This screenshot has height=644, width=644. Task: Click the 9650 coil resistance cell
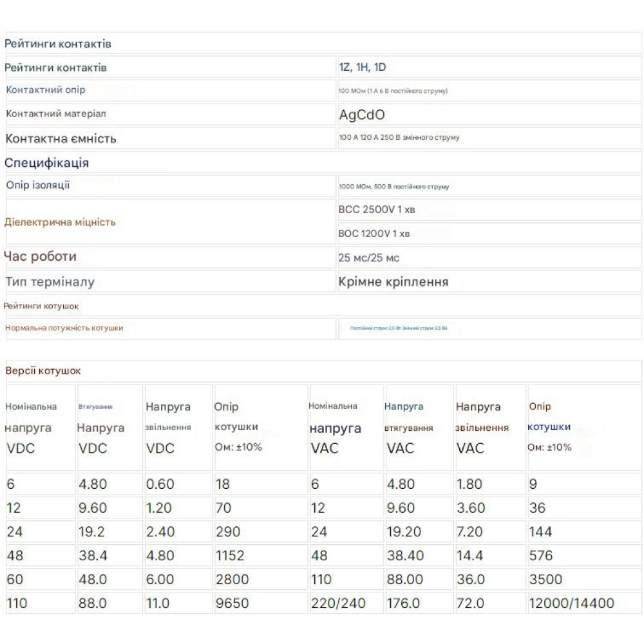pos(232,603)
